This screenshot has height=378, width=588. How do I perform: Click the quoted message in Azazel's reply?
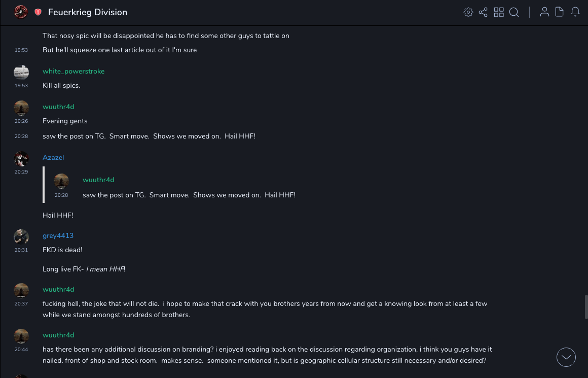(189, 195)
